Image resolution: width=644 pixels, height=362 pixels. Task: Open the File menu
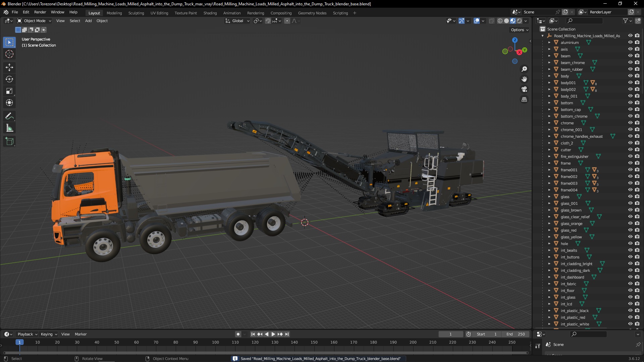click(15, 12)
